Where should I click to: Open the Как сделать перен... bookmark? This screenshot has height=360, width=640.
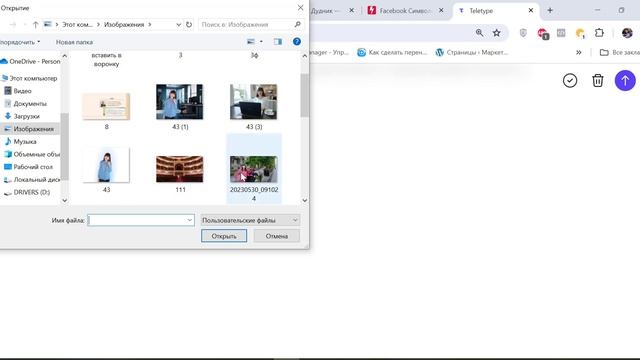392,52
